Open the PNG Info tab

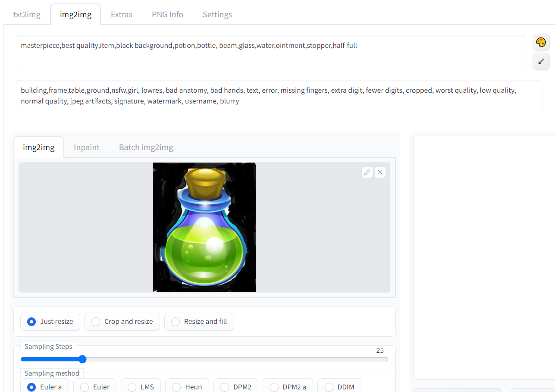[167, 15]
